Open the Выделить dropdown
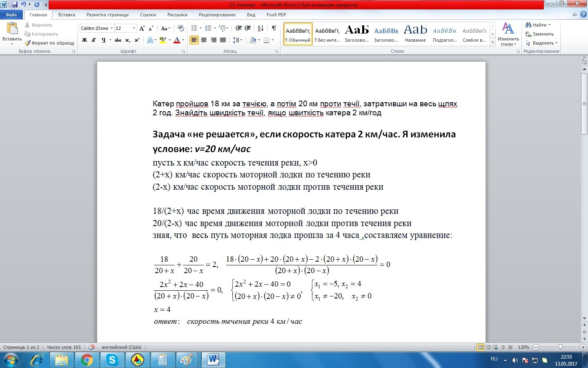Screen dimensions: 588x368 [541, 43]
